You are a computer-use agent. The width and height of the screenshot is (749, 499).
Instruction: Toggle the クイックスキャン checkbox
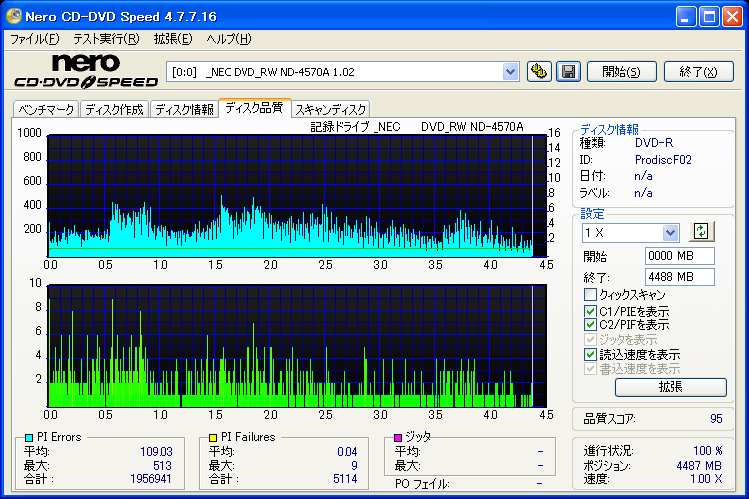(x=590, y=294)
